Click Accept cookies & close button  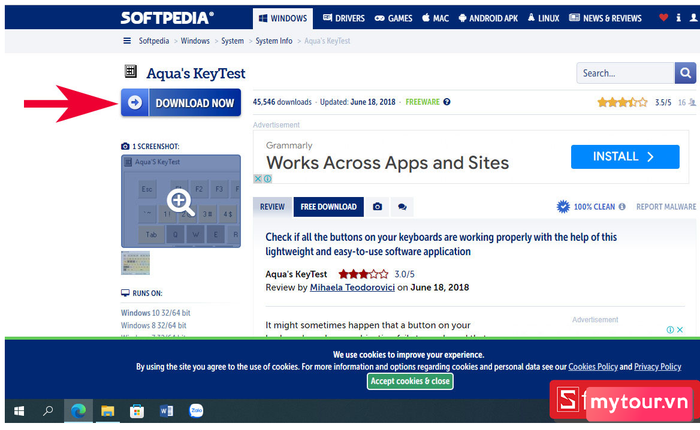[x=410, y=381]
